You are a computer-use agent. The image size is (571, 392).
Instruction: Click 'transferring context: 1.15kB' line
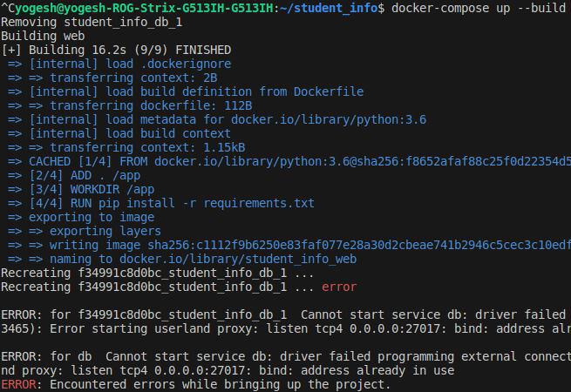click(x=126, y=147)
